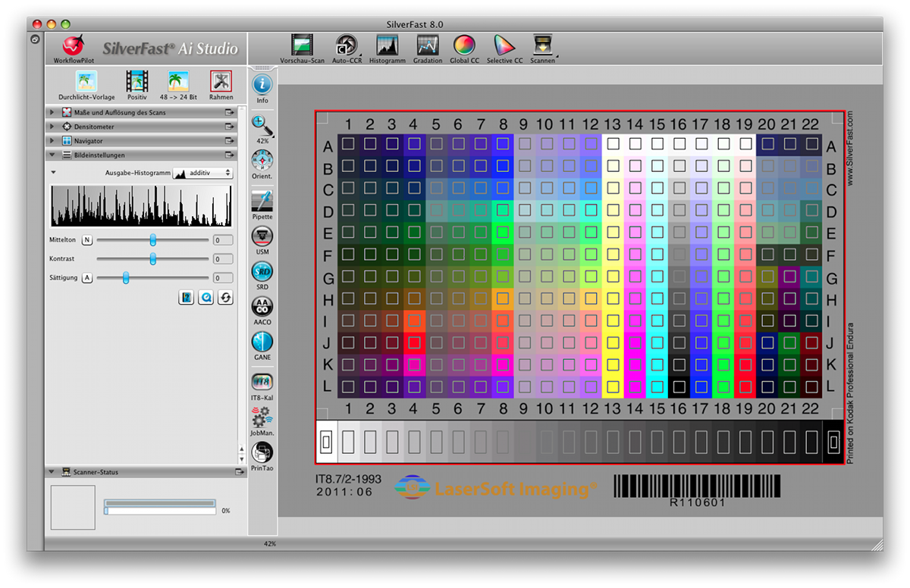Expand the Navigator panel
This screenshot has width=910, height=588.
point(52,141)
